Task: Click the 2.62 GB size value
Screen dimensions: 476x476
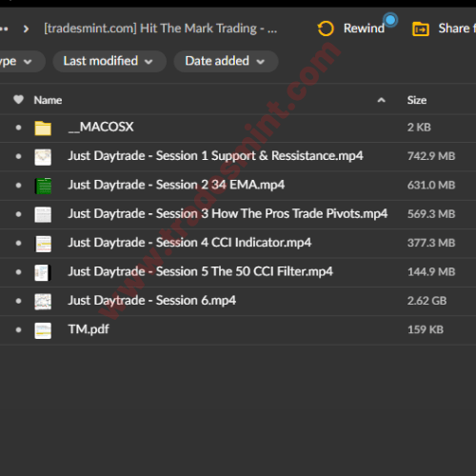Action: point(426,301)
